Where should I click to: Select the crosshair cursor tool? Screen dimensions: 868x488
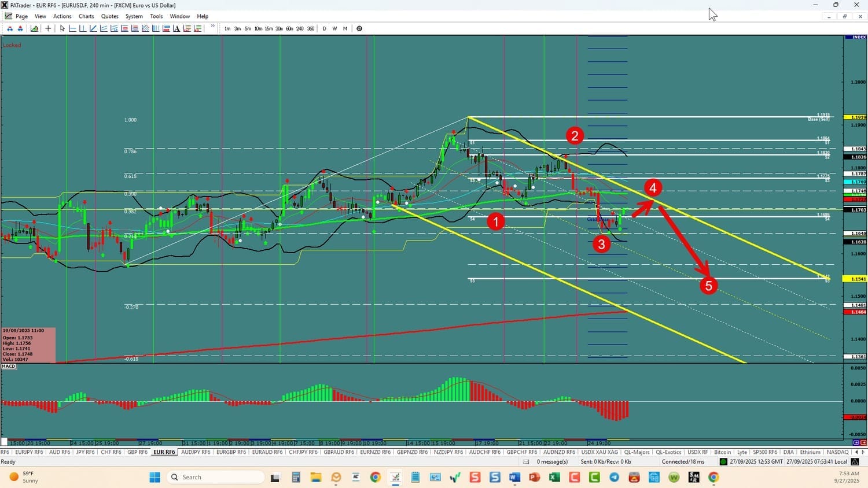pyautogui.click(x=48, y=28)
